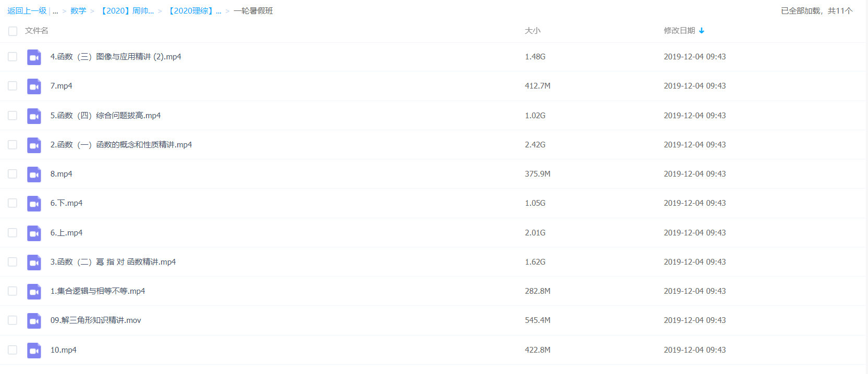Click video icon of 1.集合逻辑与相等不等.mp4
Viewport: 868px width, 374px height.
(x=34, y=292)
